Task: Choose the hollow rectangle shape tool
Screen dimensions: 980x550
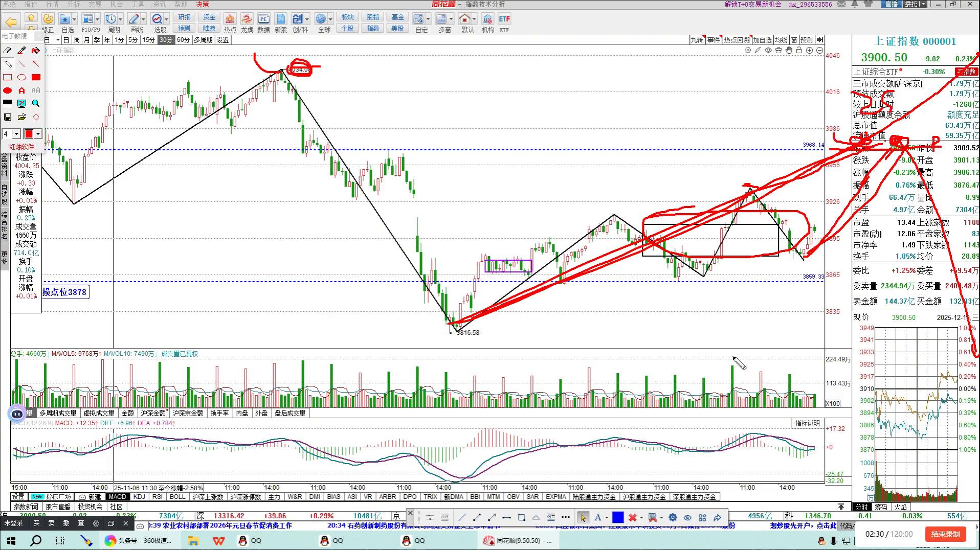Action: [7, 77]
